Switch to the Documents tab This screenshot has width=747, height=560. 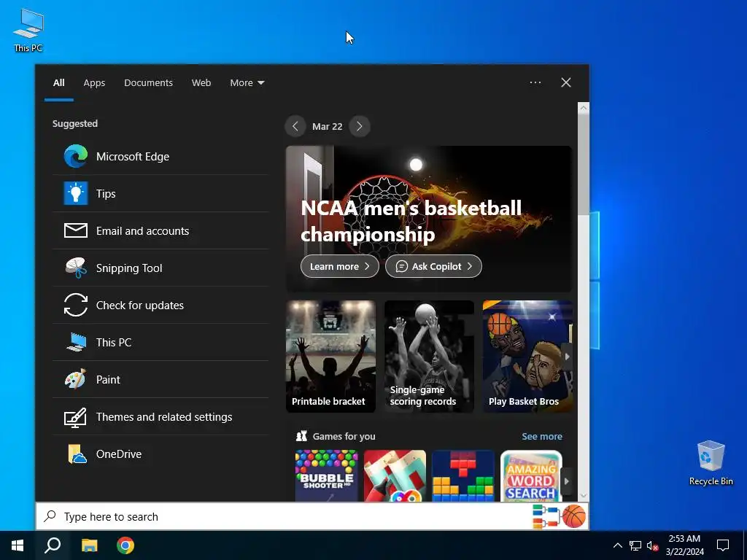(148, 83)
